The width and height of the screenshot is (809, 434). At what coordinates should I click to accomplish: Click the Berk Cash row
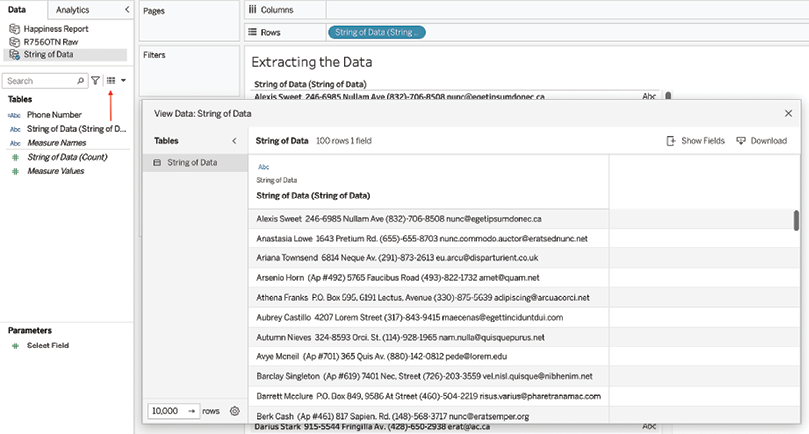coord(428,415)
